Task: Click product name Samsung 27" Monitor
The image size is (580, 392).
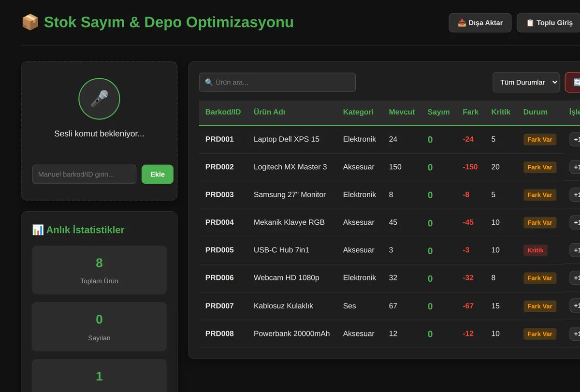Action: (x=290, y=195)
